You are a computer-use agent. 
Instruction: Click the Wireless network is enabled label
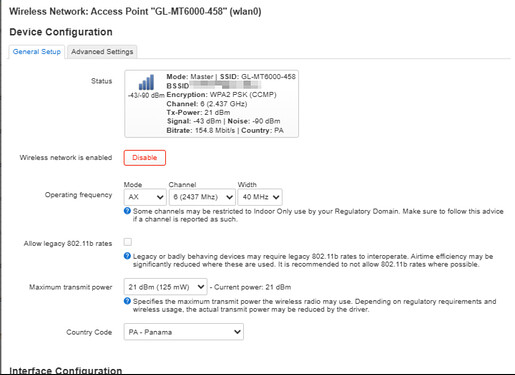tap(66, 158)
